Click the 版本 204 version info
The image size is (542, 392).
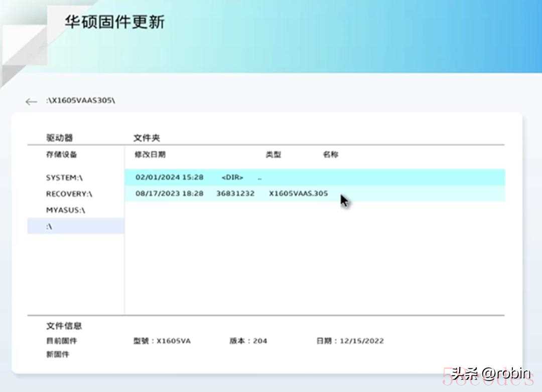click(248, 341)
